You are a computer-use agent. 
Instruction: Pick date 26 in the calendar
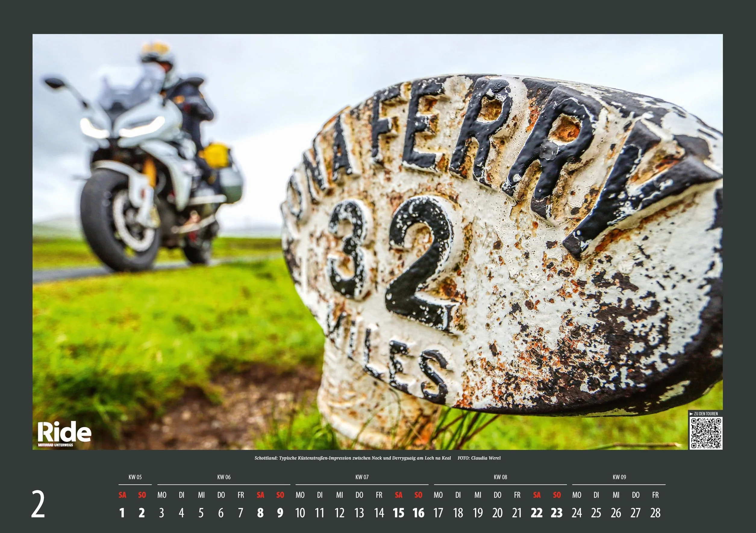[x=616, y=513]
